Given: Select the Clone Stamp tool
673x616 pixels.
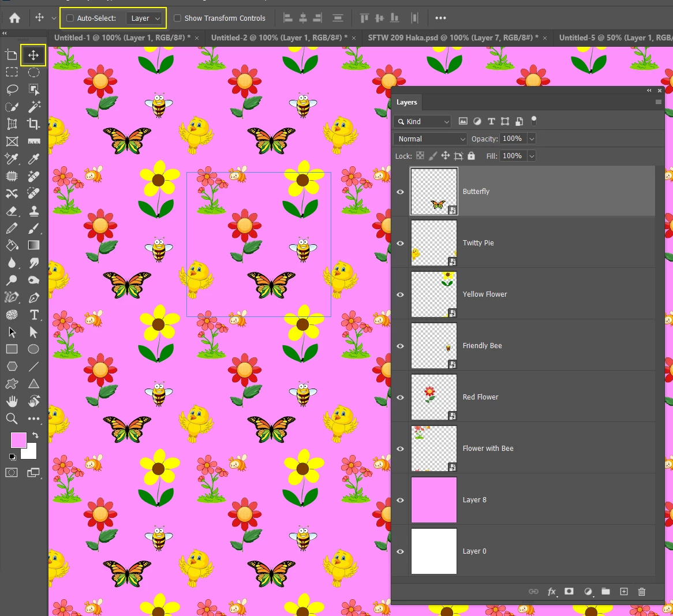Looking at the screenshot, I should click(33, 211).
